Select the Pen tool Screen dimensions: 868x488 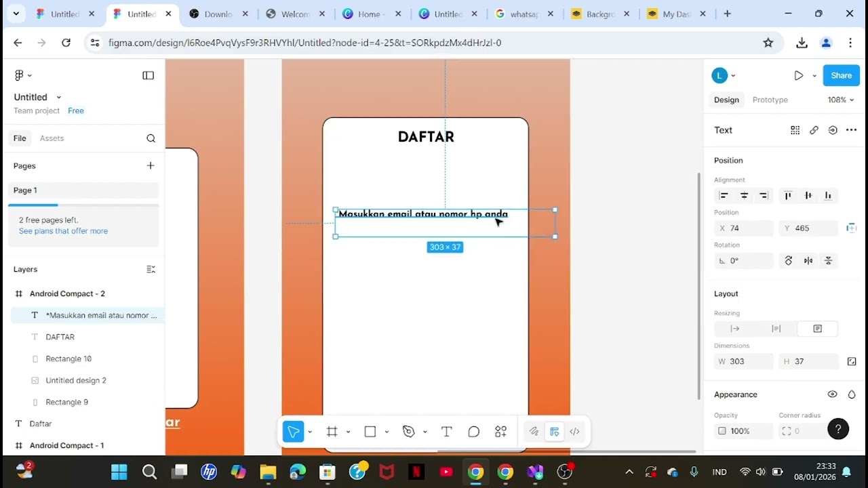(408, 432)
